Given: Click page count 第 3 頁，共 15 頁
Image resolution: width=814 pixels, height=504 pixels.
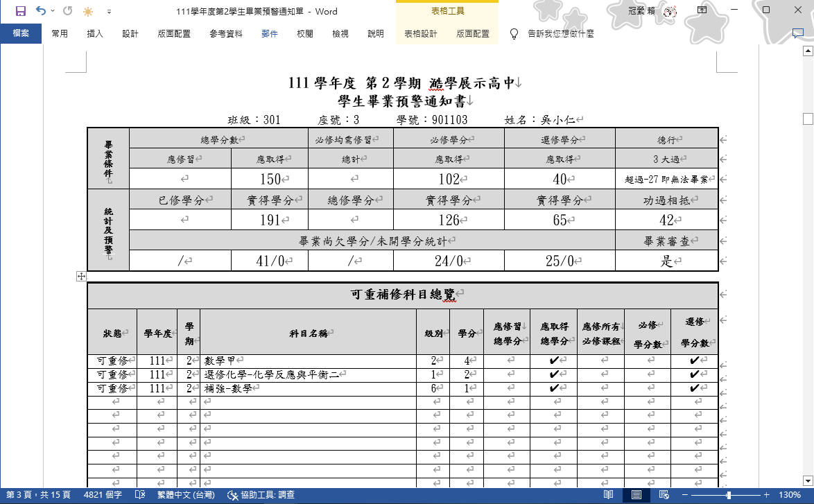Looking at the screenshot, I should click(38, 495).
